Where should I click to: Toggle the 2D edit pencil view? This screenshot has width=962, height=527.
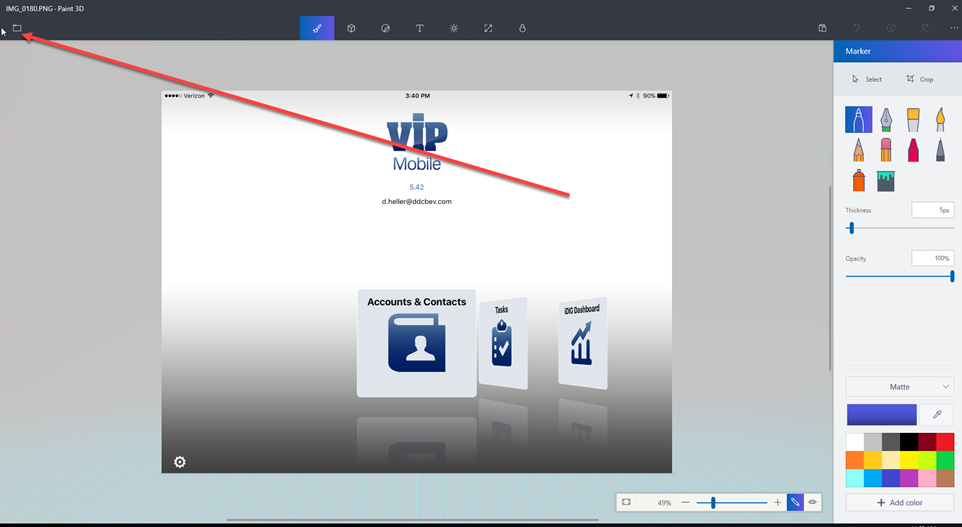tap(795, 502)
